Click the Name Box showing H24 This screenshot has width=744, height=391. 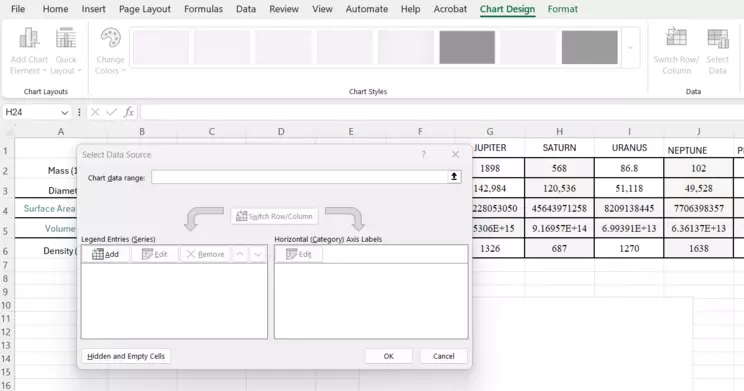[x=31, y=112]
